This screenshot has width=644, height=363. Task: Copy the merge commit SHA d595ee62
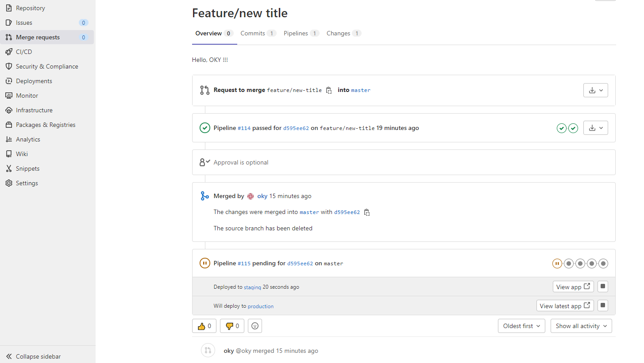(367, 212)
